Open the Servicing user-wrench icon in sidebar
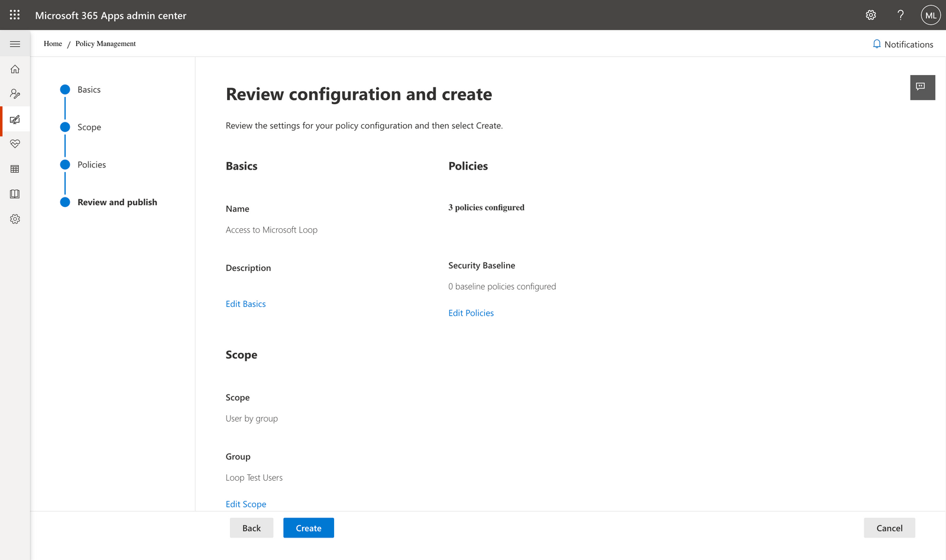 pos(15,94)
